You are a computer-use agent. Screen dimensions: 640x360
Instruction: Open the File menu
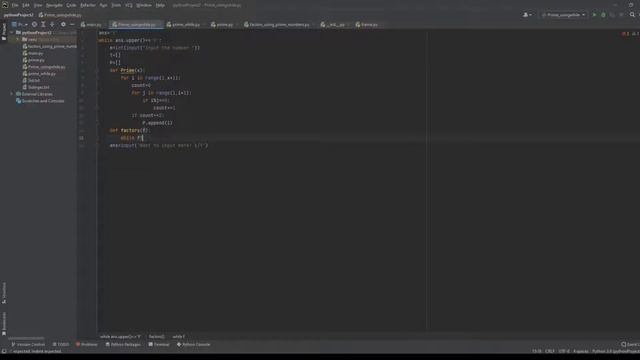pos(15,5)
